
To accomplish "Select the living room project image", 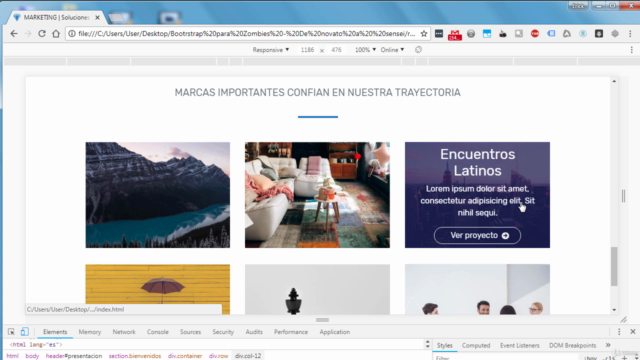I will point(317,195).
